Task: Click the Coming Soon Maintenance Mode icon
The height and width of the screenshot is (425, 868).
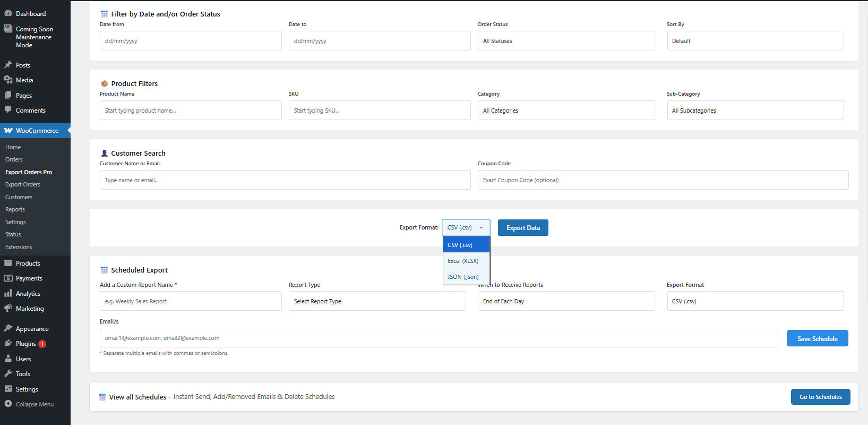Action: tap(8, 29)
